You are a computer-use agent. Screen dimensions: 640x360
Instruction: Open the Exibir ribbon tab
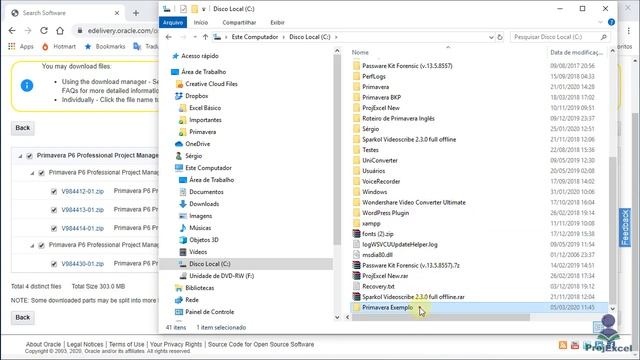point(277,22)
